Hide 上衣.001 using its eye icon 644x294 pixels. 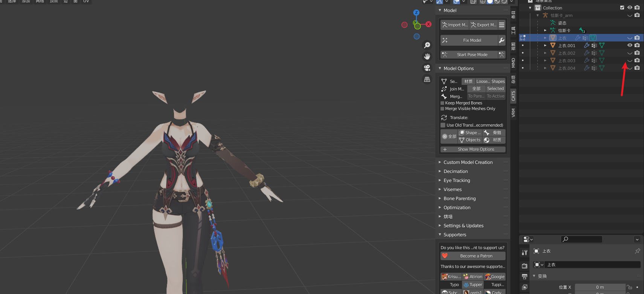pos(630,45)
